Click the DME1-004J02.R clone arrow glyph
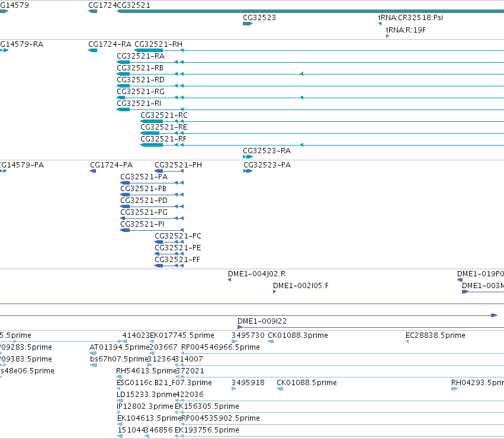 tap(230, 280)
